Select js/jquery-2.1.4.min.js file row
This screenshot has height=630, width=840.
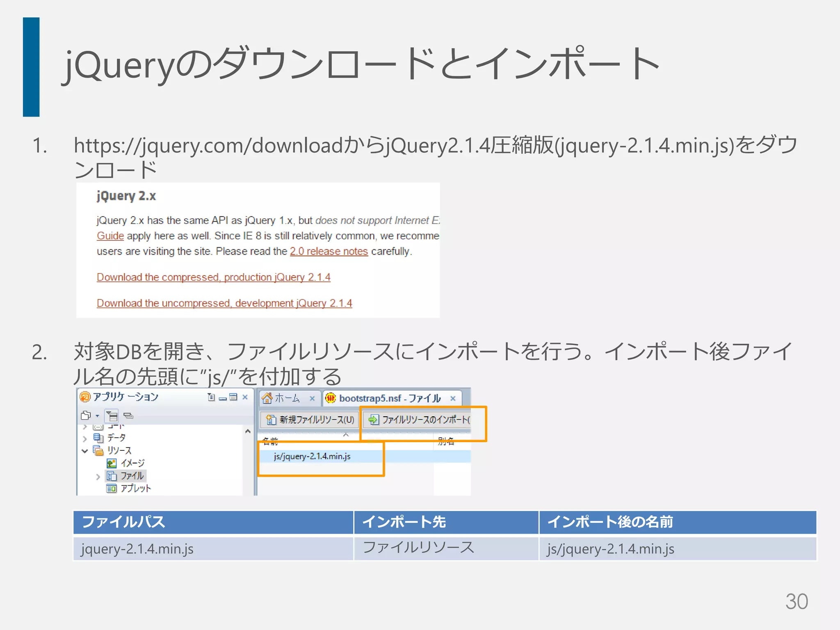[x=364, y=457]
